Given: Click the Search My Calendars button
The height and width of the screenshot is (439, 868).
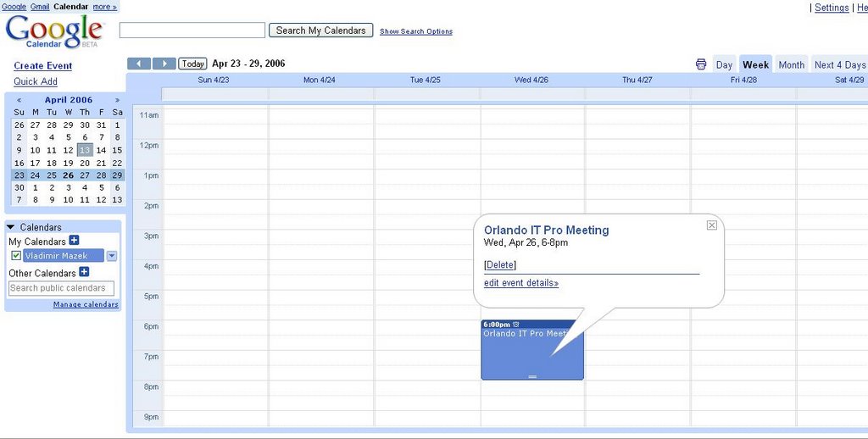Looking at the screenshot, I should [320, 31].
